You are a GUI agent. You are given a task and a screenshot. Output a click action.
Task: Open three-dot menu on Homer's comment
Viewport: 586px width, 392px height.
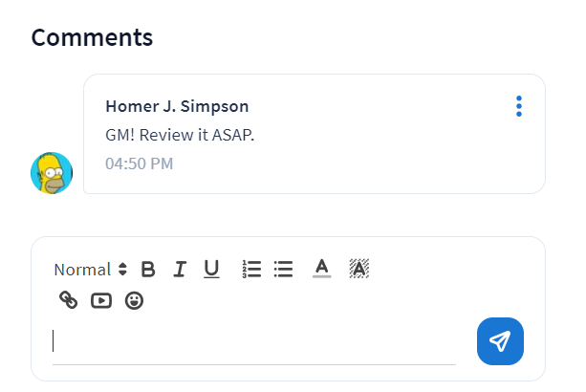tap(519, 106)
